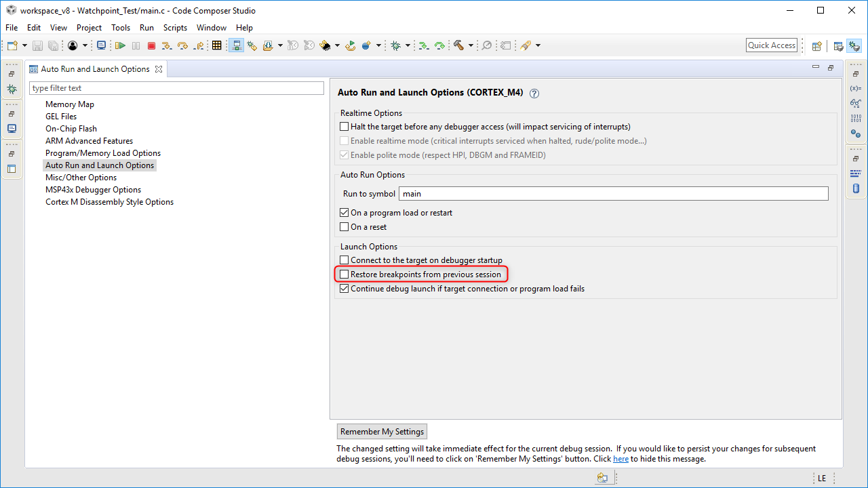Click the Restart circular play icon

coord(351,45)
